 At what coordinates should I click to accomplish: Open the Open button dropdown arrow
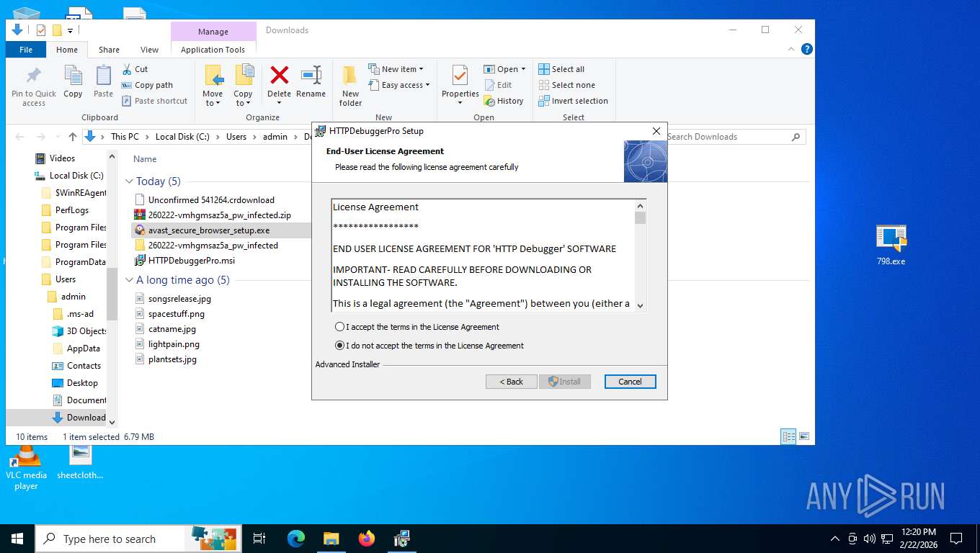(x=523, y=69)
